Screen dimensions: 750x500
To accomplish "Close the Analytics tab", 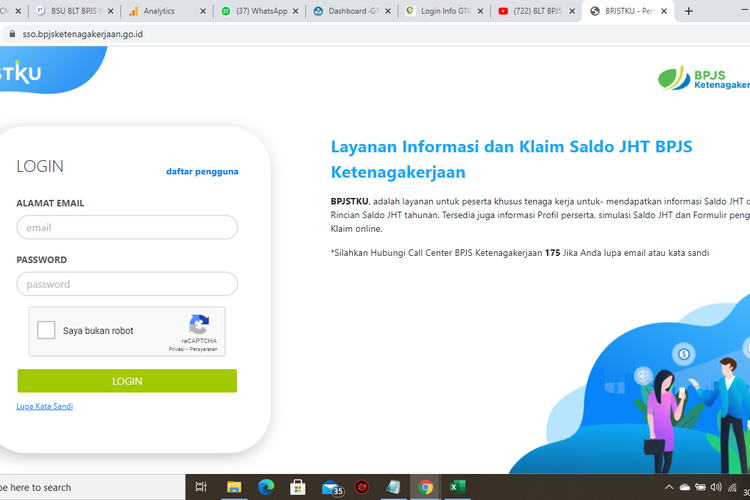I will [203, 11].
